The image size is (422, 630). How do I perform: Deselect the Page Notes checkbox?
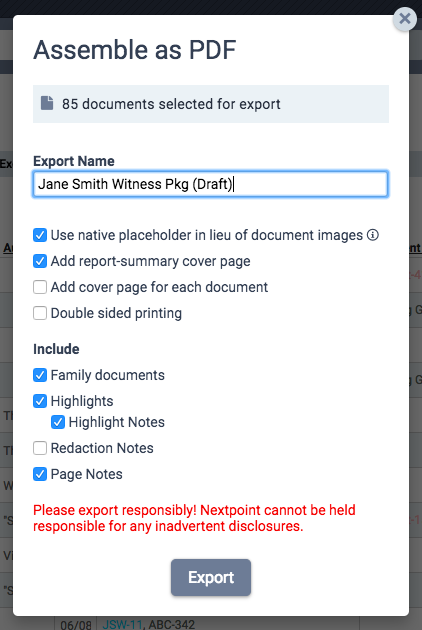40,474
